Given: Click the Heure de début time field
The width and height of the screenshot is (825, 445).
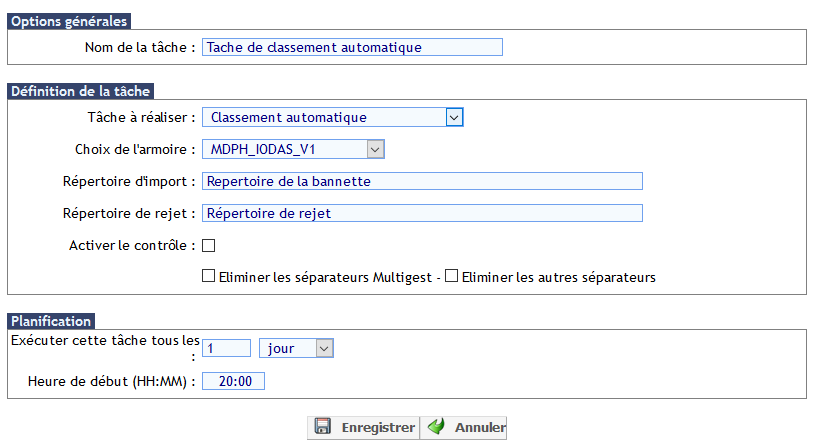Looking at the screenshot, I should pos(234,381).
